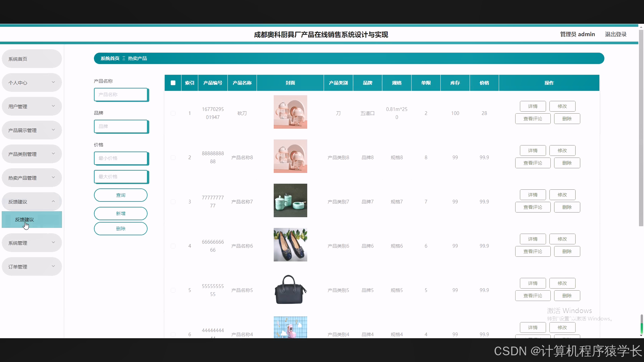
Task: Open the green mug set cover image
Action: coord(290,200)
